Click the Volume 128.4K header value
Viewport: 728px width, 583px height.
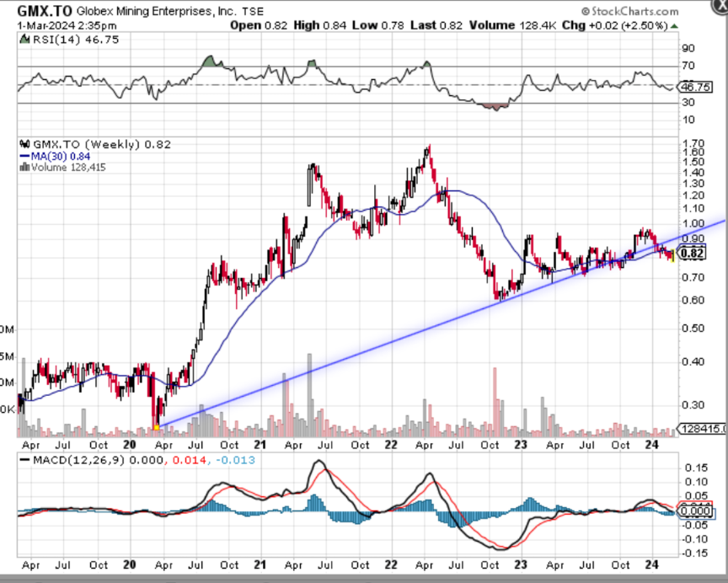click(x=512, y=25)
